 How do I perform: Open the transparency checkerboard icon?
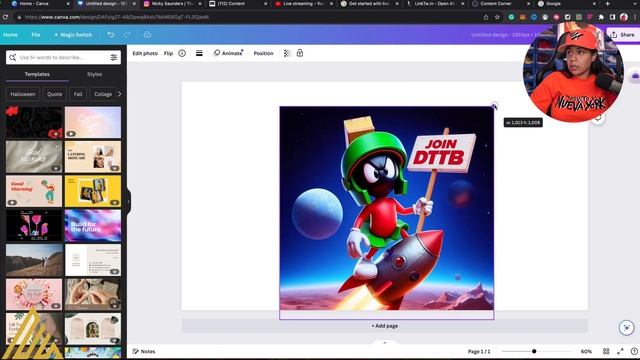click(287, 53)
